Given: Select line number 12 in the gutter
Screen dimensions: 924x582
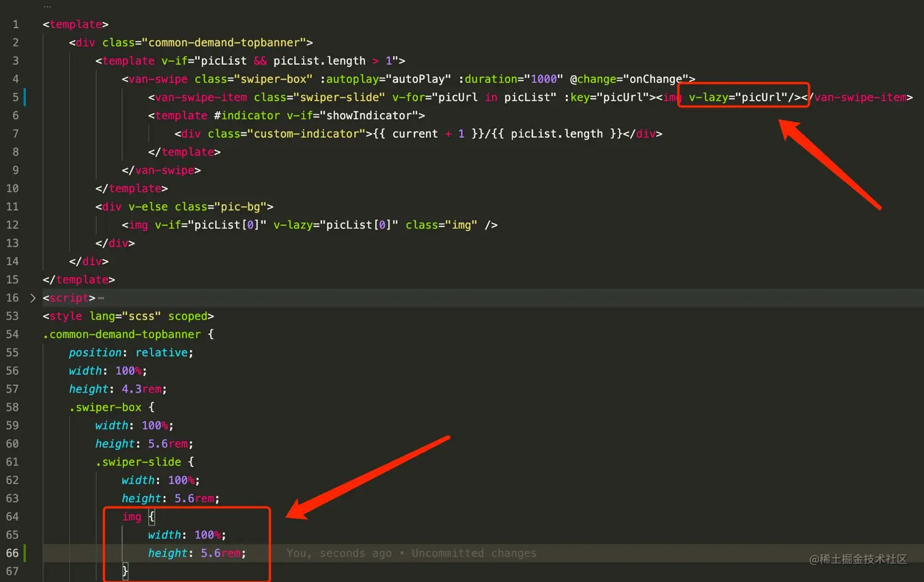Looking at the screenshot, I should point(12,225).
